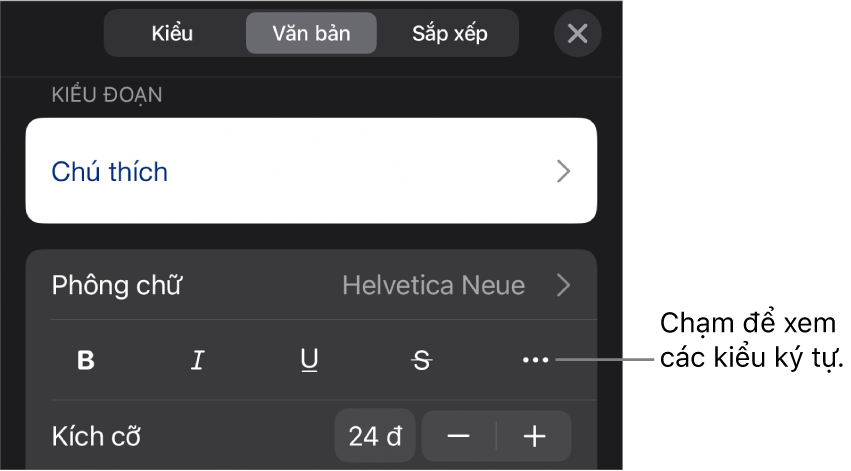The height and width of the screenshot is (471, 851).
Task: Click the Phông chữ label
Action: tap(117, 286)
